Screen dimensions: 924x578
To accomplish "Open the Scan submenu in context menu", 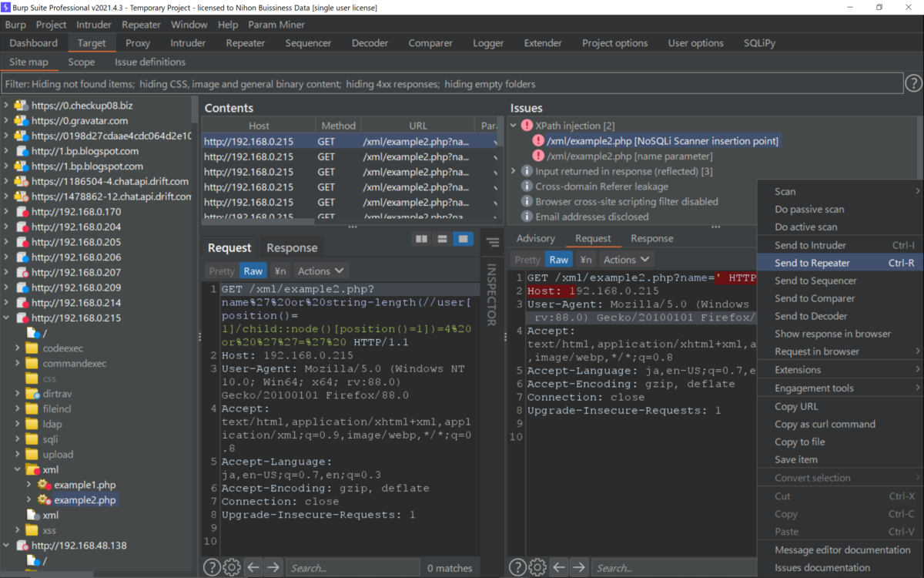I will click(840, 191).
